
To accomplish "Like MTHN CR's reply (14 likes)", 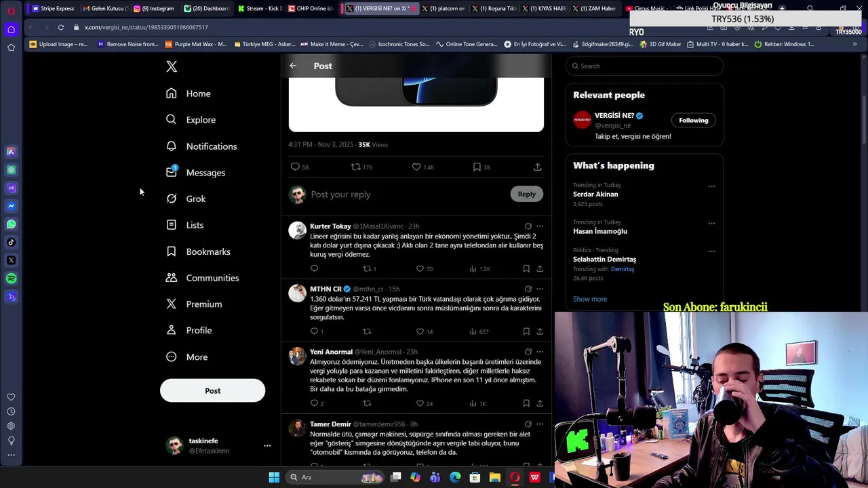I will click(425, 331).
